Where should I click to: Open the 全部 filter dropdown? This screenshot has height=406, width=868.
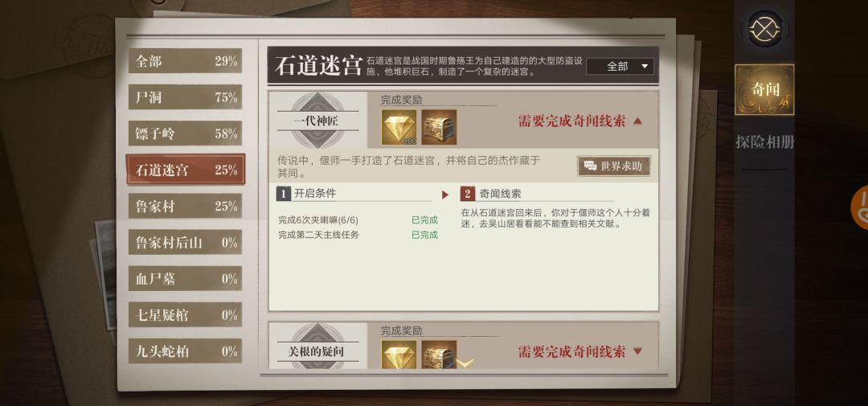point(620,67)
